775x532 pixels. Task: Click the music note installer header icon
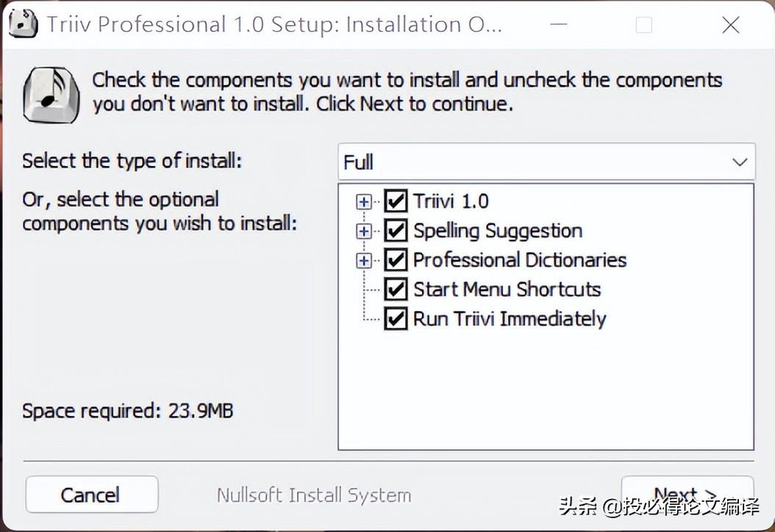coord(50,94)
